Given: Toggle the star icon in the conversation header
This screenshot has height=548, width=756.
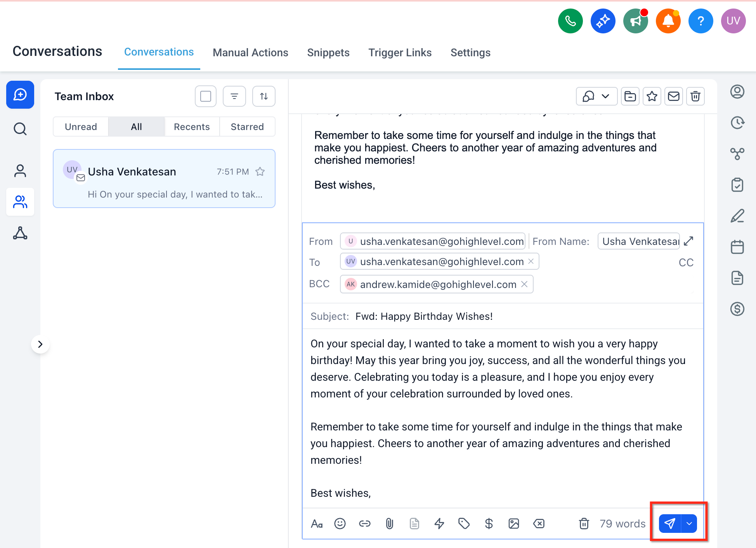Looking at the screenshot, I should [652, 96].
